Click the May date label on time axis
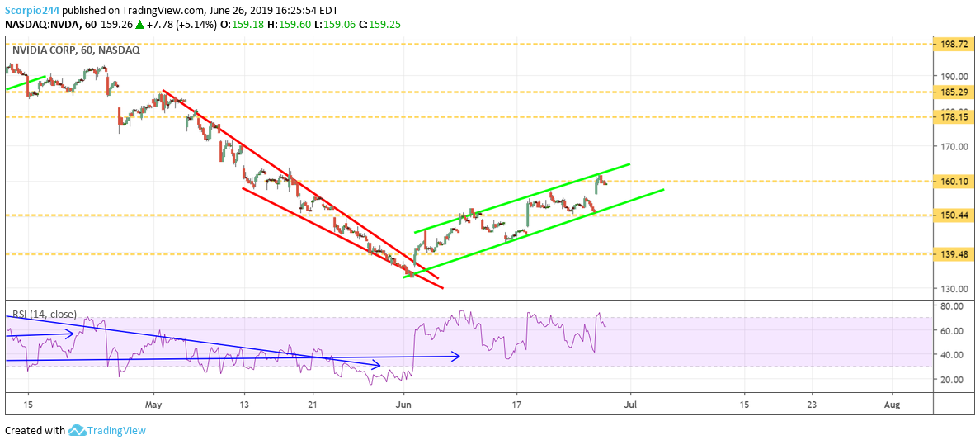This screenshot has width=980, height=445. (x=153, y=405)
